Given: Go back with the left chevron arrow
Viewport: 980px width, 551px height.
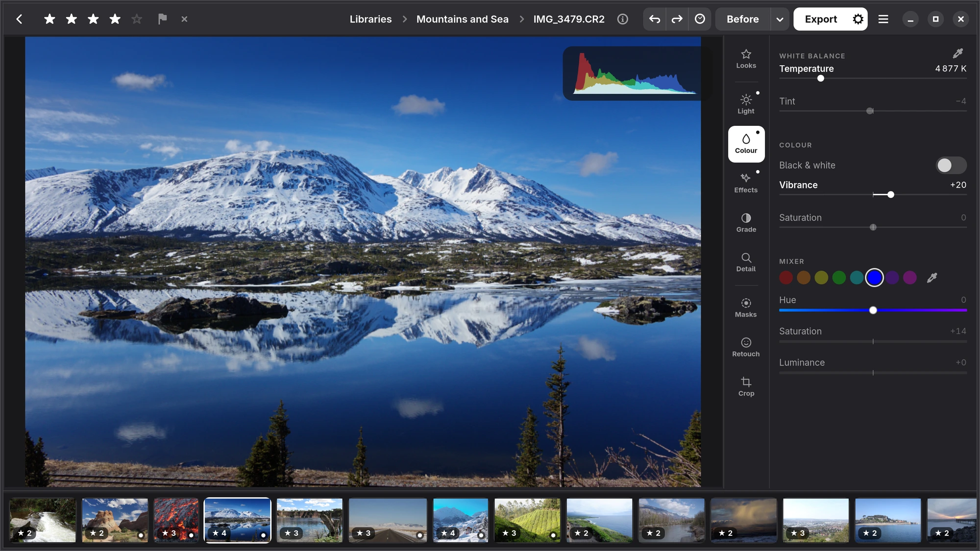Looking at the screenshot, I should (19, 19).
